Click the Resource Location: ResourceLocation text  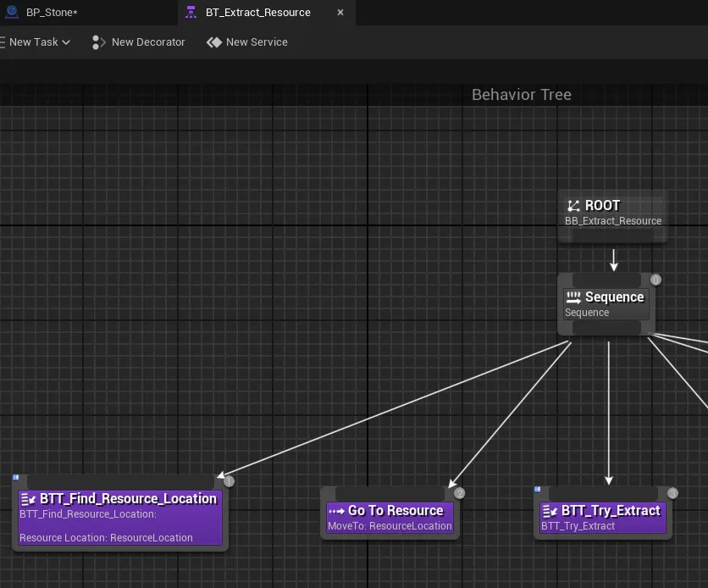106,537
